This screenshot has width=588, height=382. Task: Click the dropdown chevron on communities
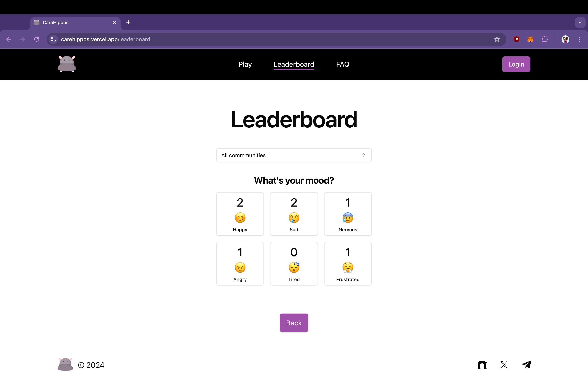point(364,155)
